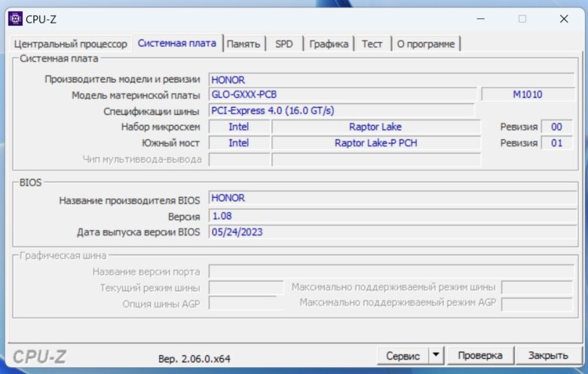This screenshot has height=374, width=588.
Task: Open the SPD tab
Action: (284, 44)
